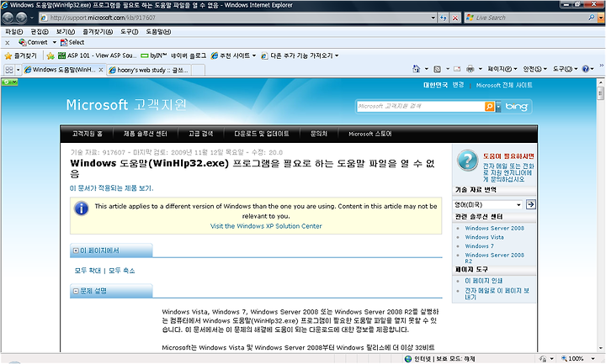Image resolution: width=606 pixels, height=364 pixels.
Task: Open a new blank tab
Action: point(198,71)
